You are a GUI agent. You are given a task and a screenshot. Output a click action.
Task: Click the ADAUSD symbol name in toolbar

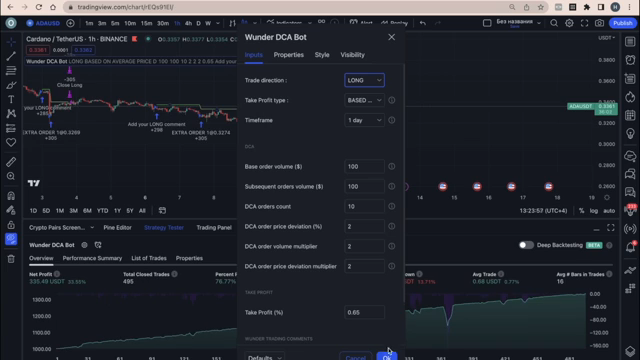pos(48,23)
